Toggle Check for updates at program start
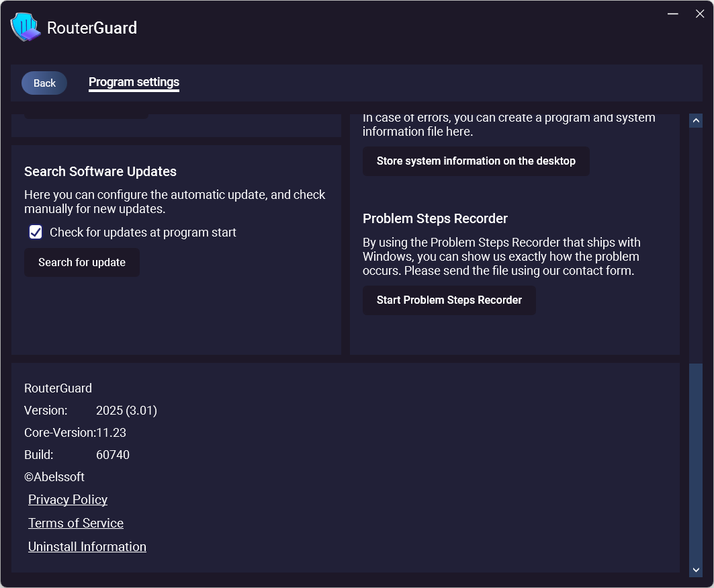This screenshot has height=588, width=714. 36,233
